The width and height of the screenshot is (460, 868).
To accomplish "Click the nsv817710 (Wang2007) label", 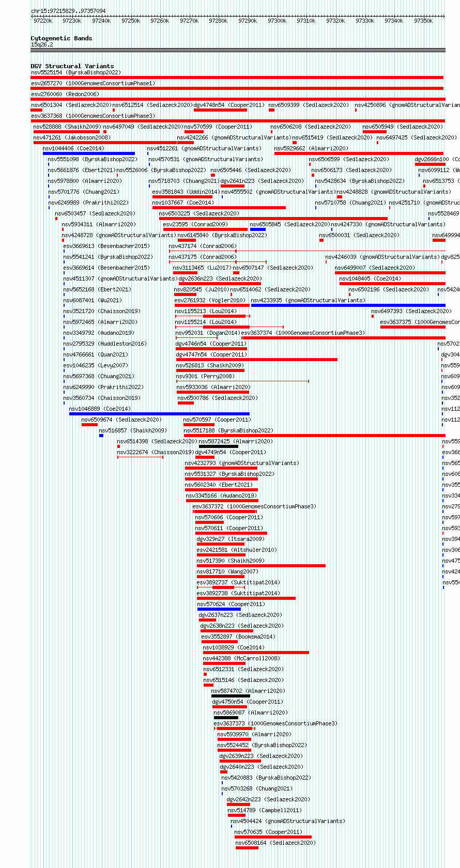I will [x=227, y=571].
